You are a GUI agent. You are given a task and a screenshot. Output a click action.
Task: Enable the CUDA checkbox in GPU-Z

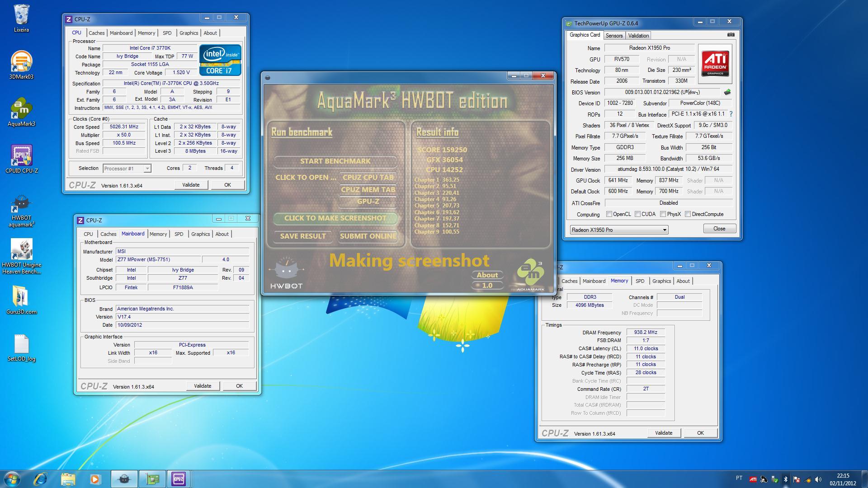click(637, 214)
